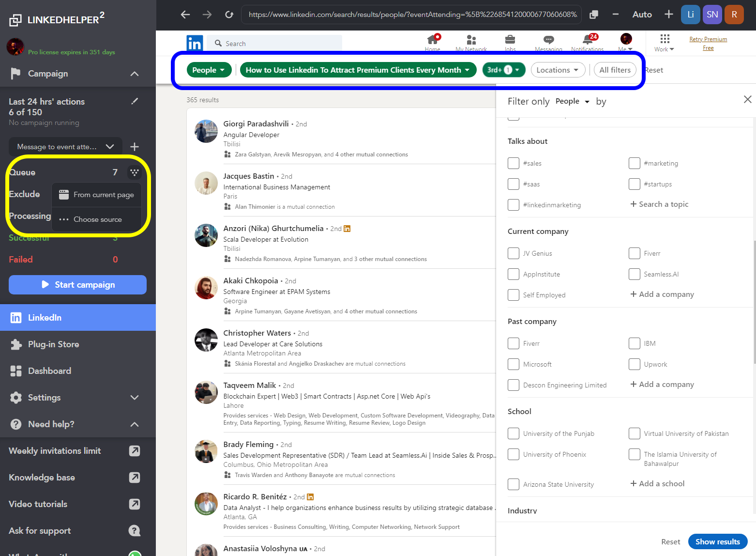Check the #linkedinmarketing checkbox

pyautogui.click(x=514, y=205)
